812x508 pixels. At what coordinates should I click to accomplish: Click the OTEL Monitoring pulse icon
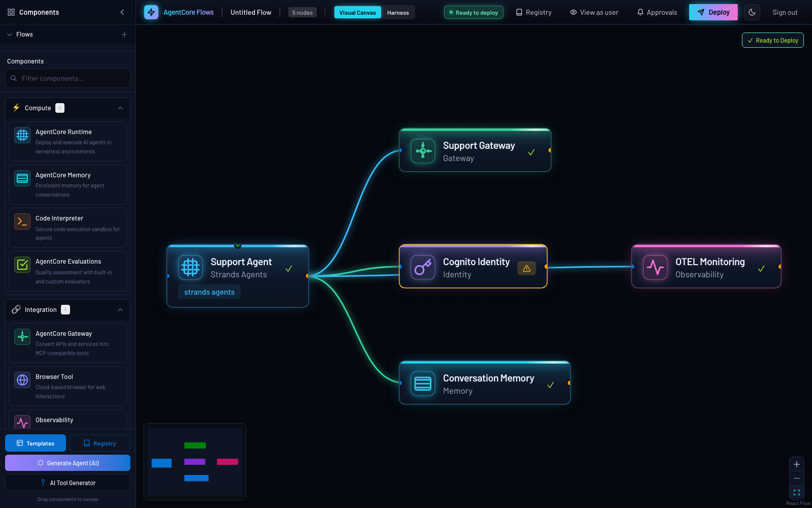[x=655, y=267]
